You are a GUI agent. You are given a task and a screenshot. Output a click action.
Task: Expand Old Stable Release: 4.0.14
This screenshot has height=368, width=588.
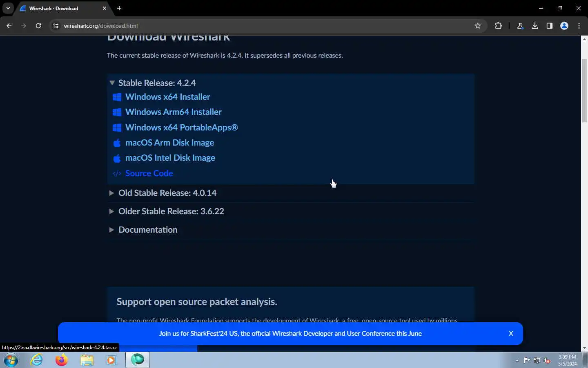click(163, 193)
